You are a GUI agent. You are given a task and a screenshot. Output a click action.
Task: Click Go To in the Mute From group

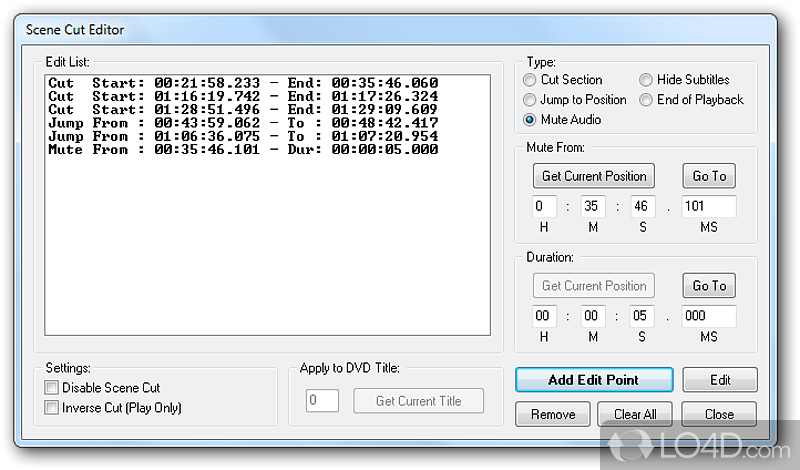pos(709,176)
